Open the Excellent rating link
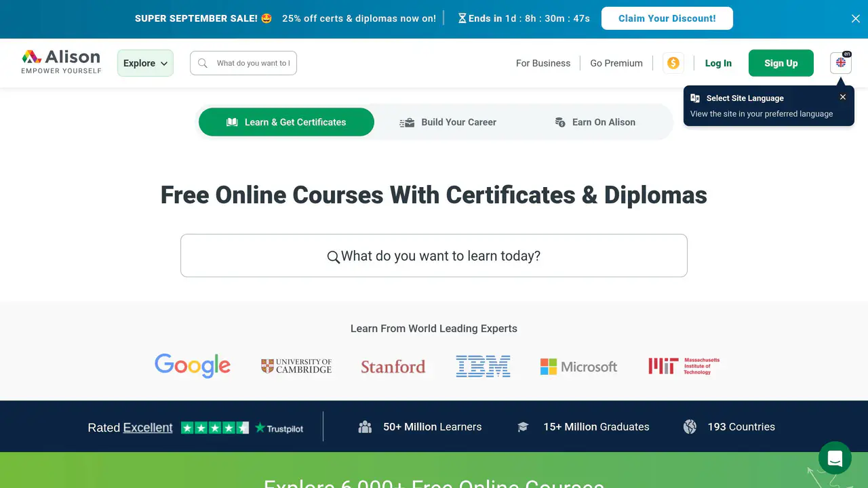This screenshot has height=488, width=868. tap(148, 428)
